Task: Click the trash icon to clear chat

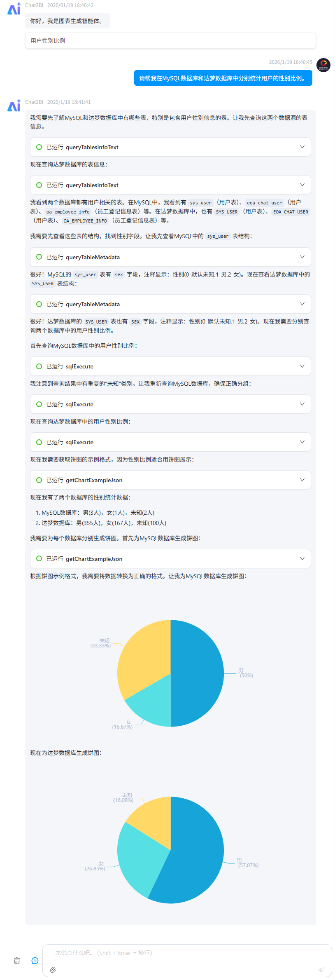Action: (x=17, y=961)
